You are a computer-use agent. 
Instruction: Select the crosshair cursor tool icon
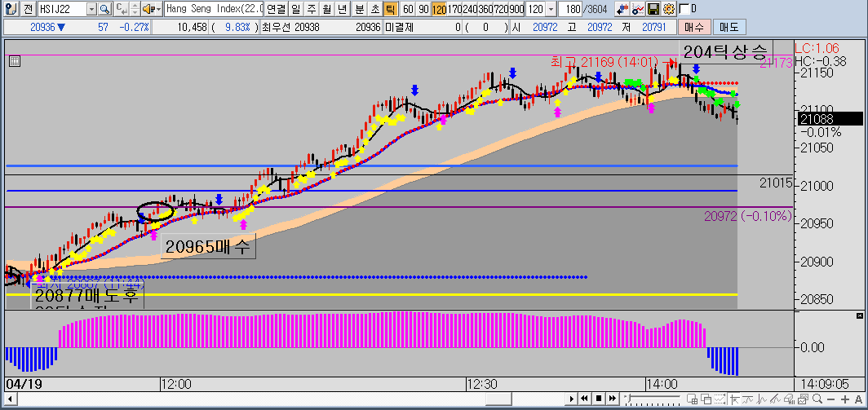click(x=734, y=399)
